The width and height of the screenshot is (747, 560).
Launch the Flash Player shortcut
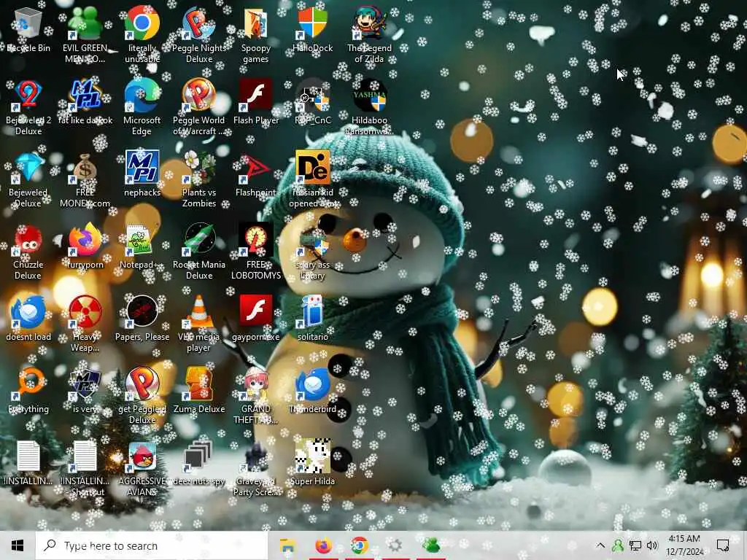256,102
